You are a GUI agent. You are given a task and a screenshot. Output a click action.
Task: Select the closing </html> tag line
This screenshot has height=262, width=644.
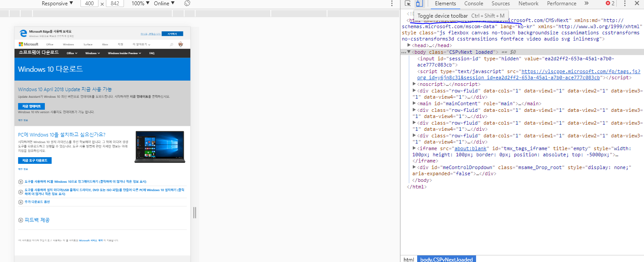[x=417, y=187]
